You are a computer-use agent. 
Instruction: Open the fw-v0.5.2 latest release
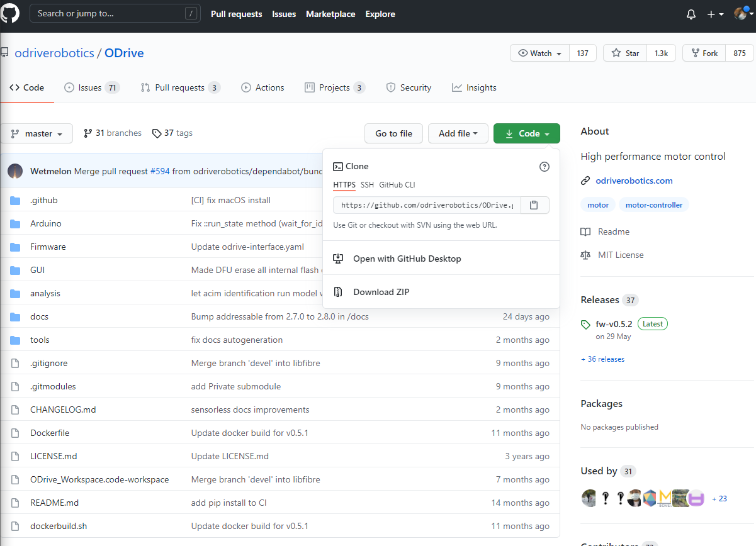(x=614, y=324)
